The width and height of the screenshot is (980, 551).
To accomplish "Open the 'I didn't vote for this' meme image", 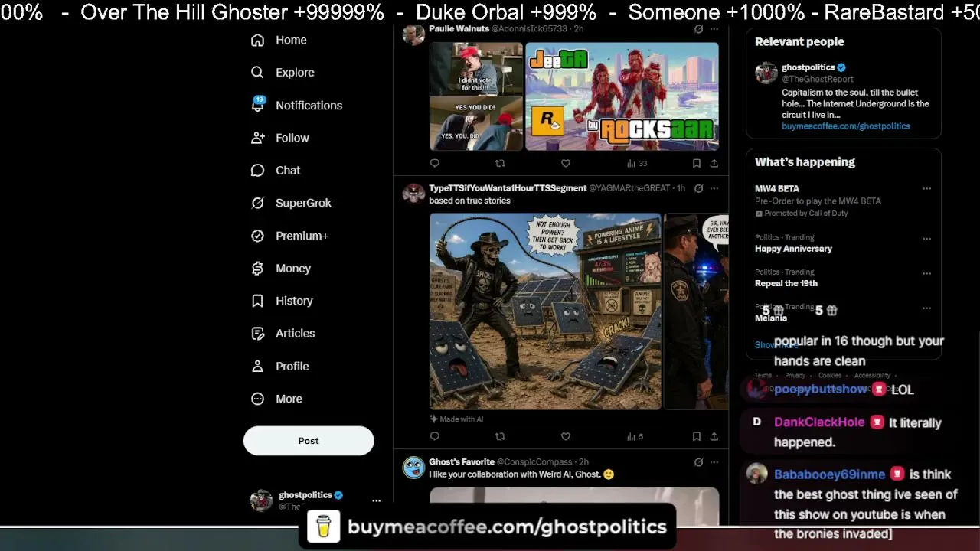I will click(476, 96).
